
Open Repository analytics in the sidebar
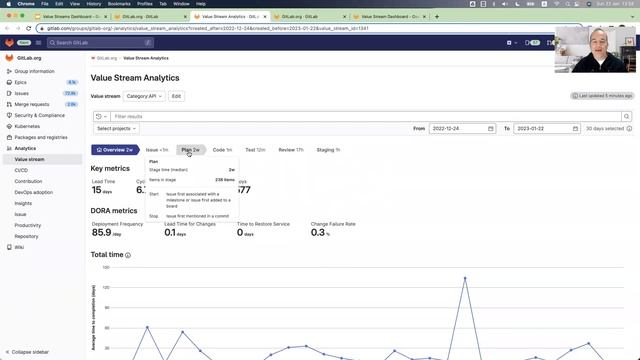point(26,236)
